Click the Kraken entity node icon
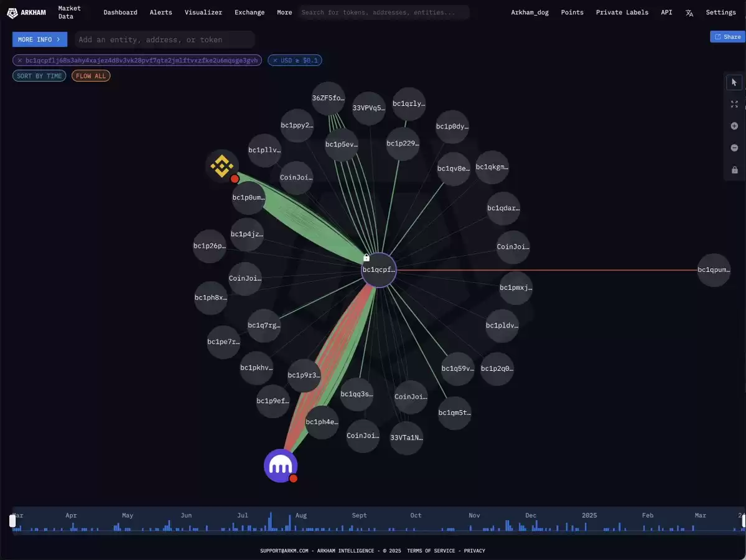Screen dimensions: 746x560 (281, 466)
